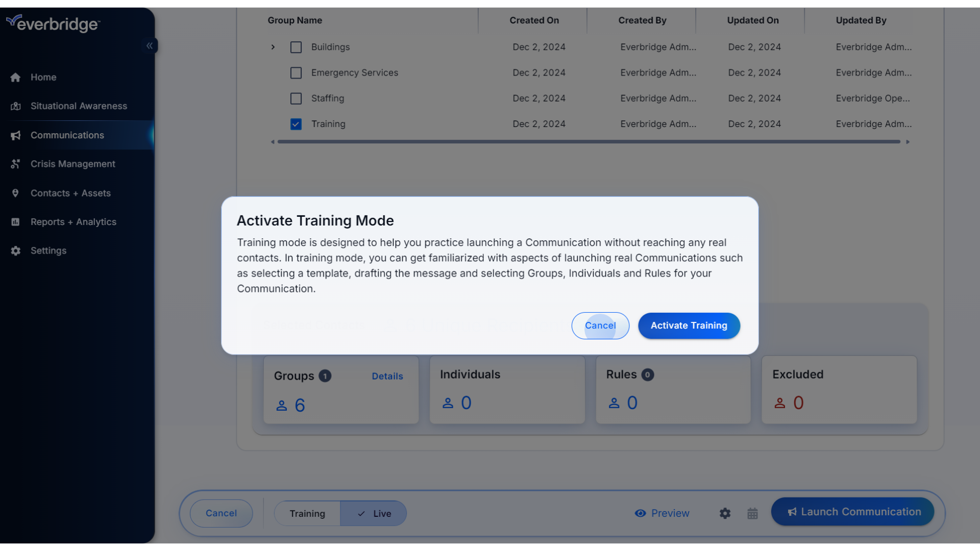Image resolution: width=980 pixels, height=551 pixels.
Task: Expand communication schedule calendar icon
Action: tap(752, 513)
